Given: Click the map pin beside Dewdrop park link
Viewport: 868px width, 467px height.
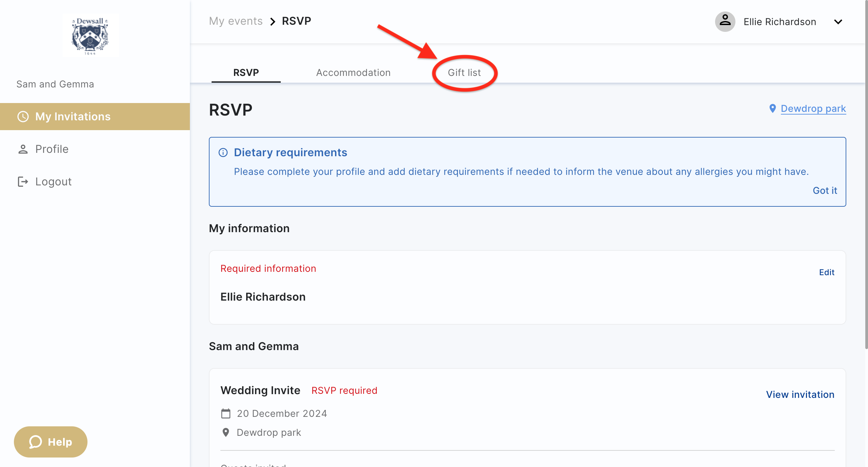Looking at the screenshot, I should (773, 108).
